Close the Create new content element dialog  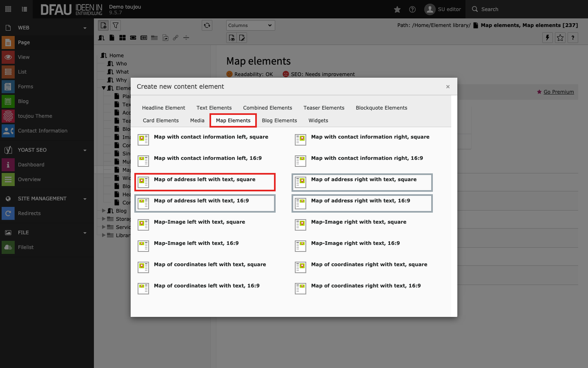448,87
